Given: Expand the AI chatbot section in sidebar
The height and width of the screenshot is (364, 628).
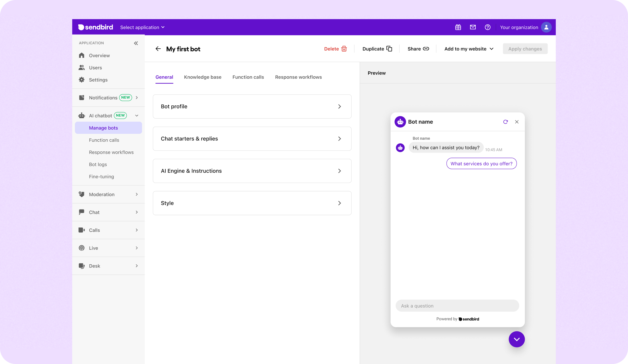Looking at the screenshot, I should point(136,115).
